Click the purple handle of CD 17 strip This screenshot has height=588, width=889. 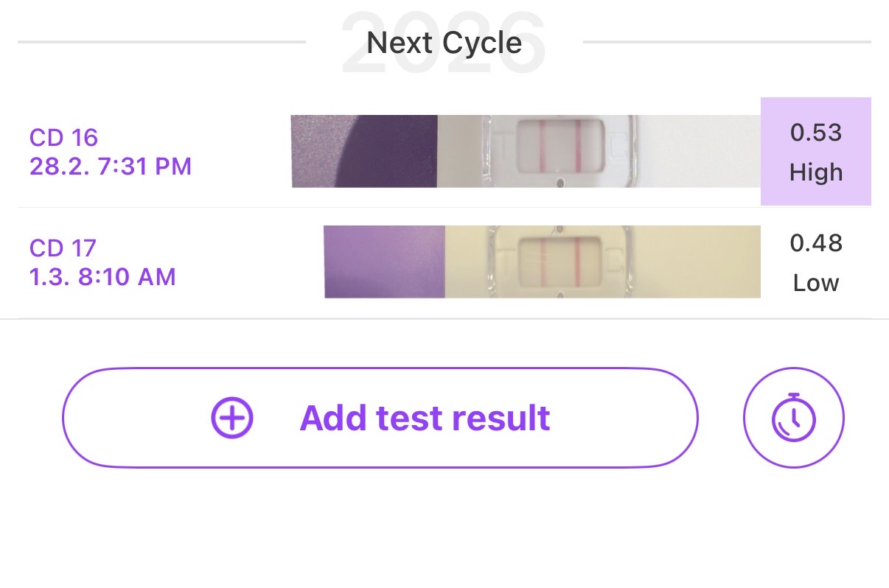pyautogui.click(x=383, y=262)
